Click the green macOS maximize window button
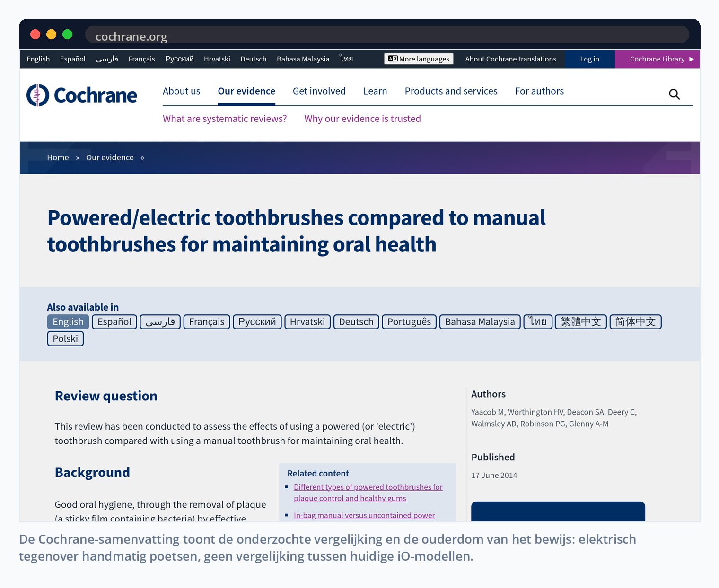The width and height of the screenshot is (719, 588). [x=68, y=34]
